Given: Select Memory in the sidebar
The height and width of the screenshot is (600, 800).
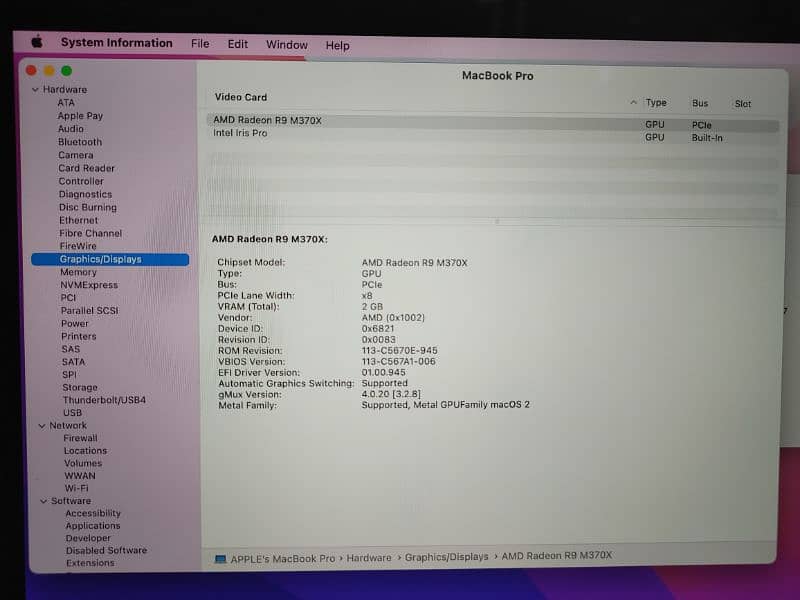Looking at the screenshot, I should 78,272.
